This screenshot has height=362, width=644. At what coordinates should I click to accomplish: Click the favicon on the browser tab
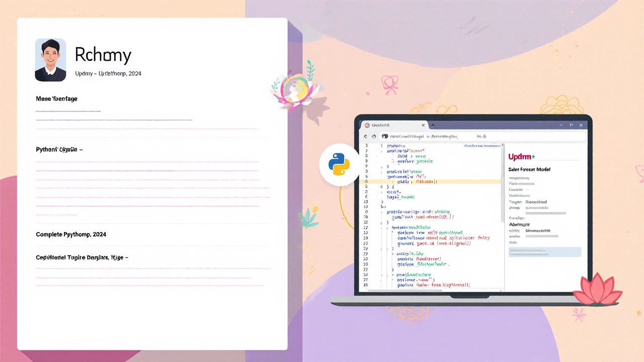[367, 125]
